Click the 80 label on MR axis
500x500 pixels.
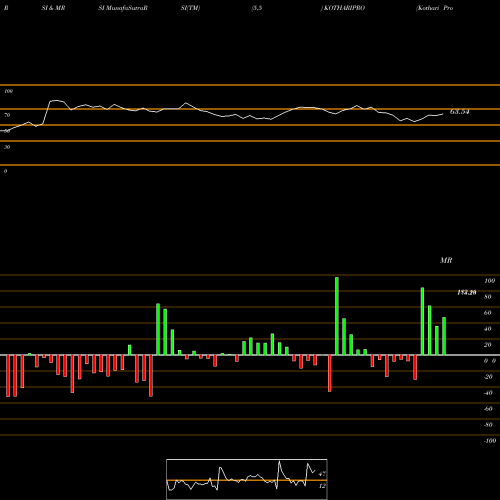point(488,297)
